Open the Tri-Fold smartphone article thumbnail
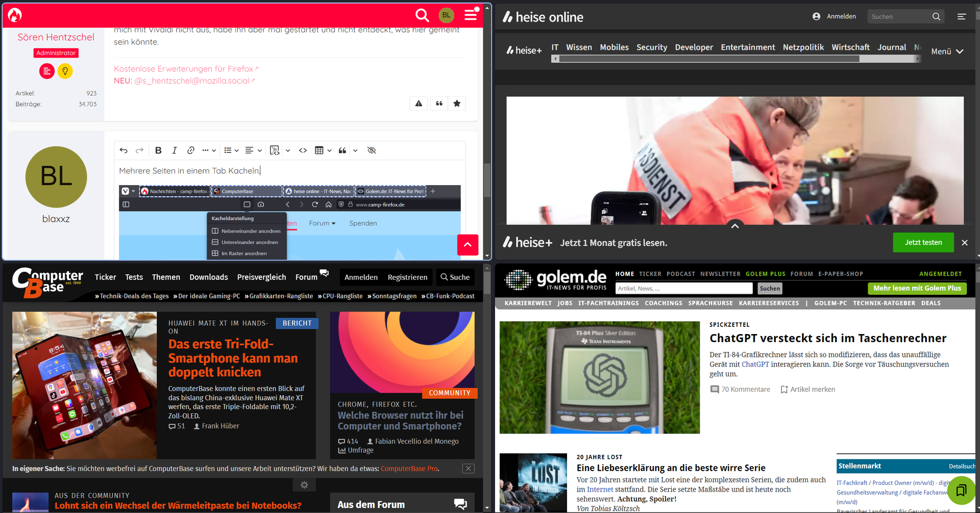The height and width of the screenshot is (513, 980). pyautogui.click(x=85, y=386)
